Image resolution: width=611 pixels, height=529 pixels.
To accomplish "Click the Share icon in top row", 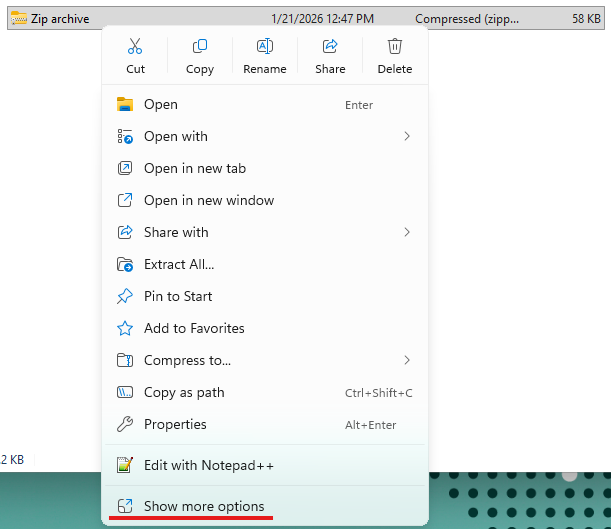I will pos(330,46).
